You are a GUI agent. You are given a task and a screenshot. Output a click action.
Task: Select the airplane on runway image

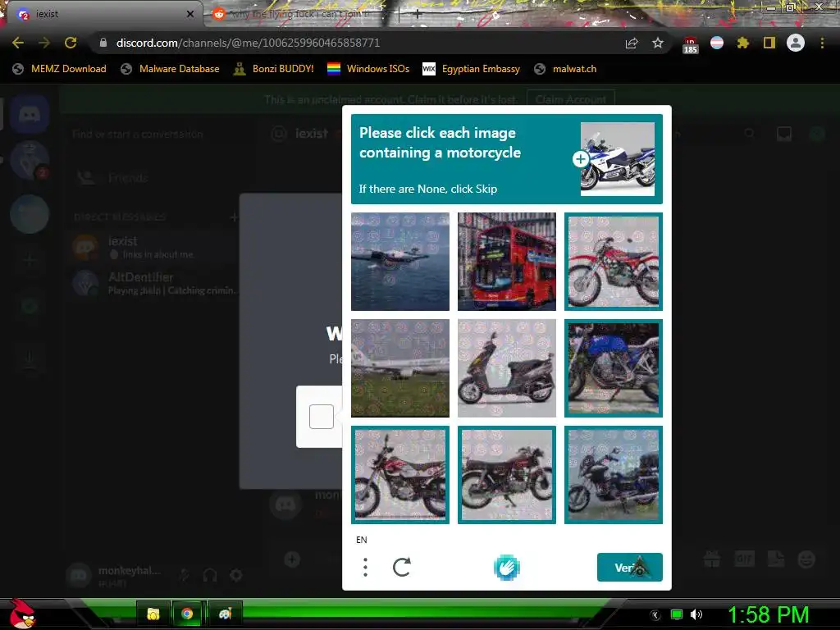pyautogui.click(x=400, y=368)
